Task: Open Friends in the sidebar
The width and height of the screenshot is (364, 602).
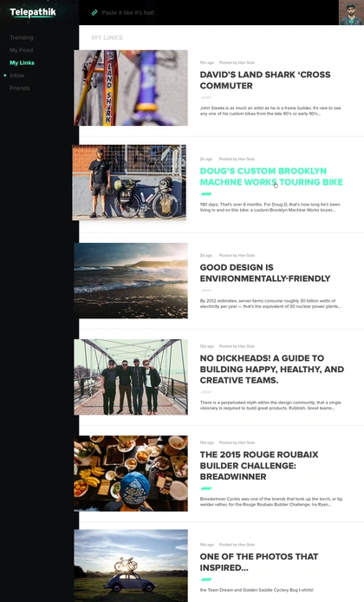Action: click(x=20, y=88)
